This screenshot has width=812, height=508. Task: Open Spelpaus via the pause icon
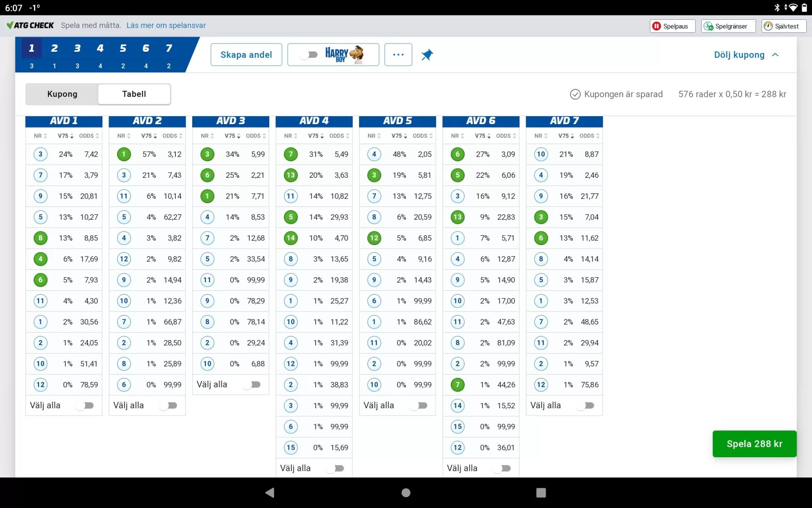(656, 26)
